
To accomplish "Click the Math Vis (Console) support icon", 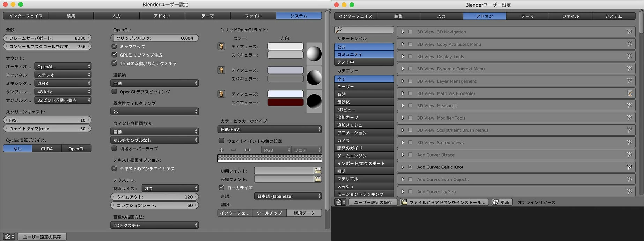I will coord(630,93).
